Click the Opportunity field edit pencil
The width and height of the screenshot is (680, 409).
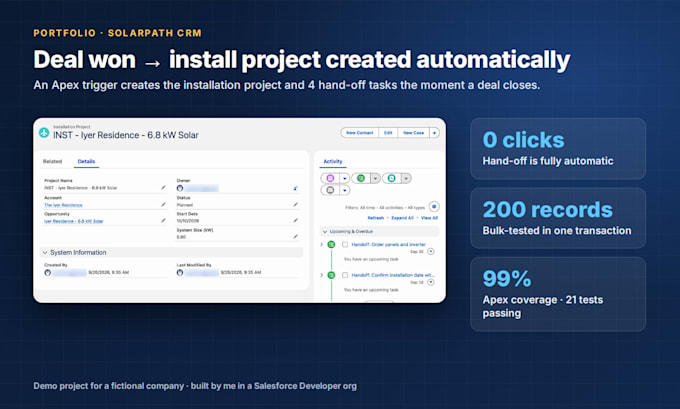click(163, 220)
